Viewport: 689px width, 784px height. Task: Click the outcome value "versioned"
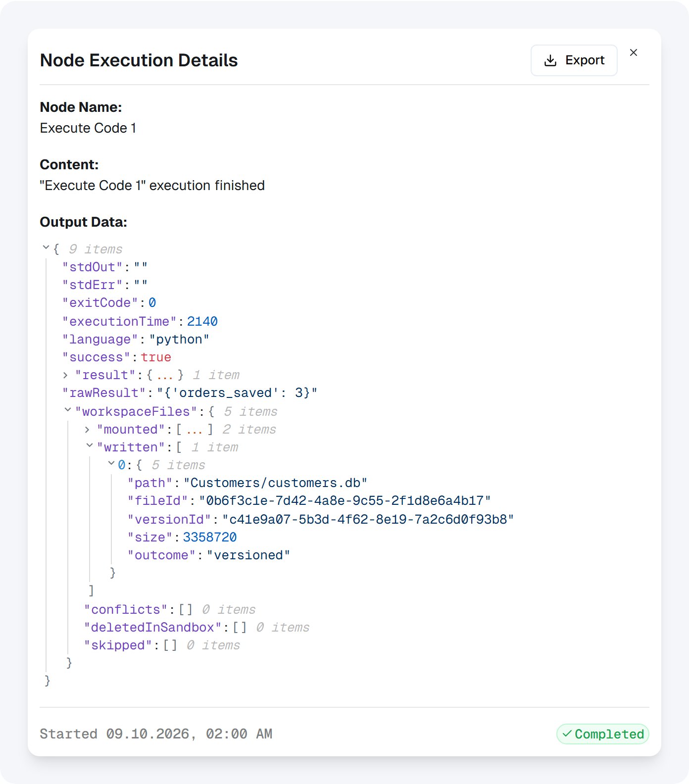point(248,555)
